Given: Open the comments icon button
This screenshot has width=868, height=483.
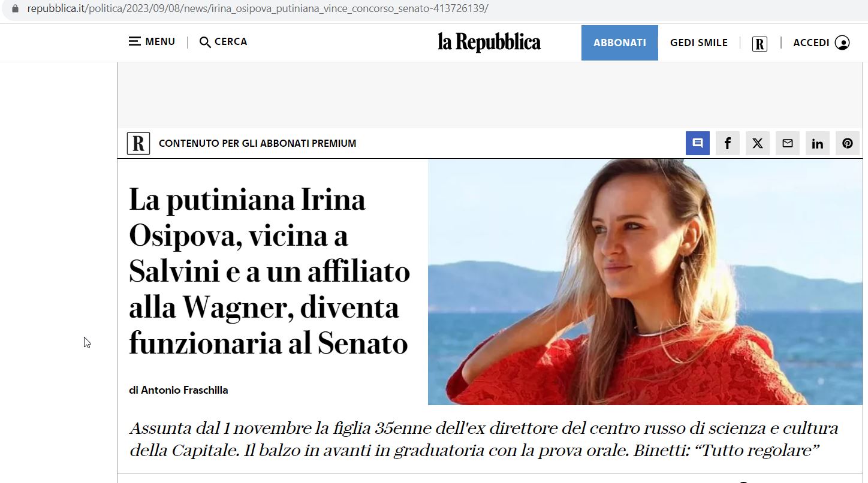Looking at the screenshot, I should (x=698, y=143).
